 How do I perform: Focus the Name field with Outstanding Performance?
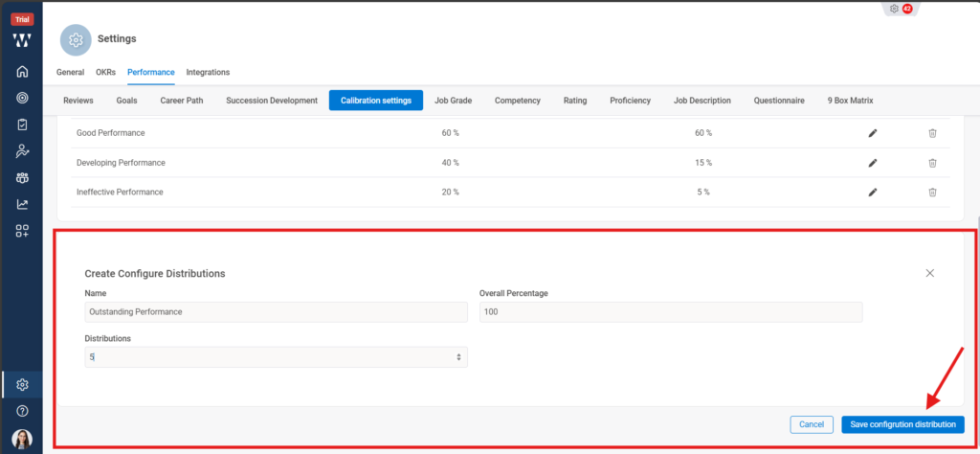[x=276, y=312]
